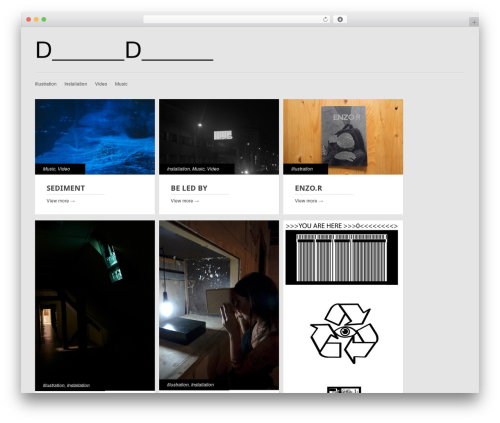
Task: Select the Music navigation item
Action: pos(121,84)
